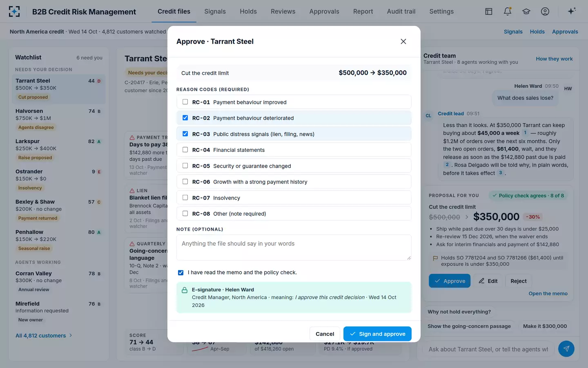Viewport: 588px width, 368px height.
Task: Click the app logo icon
Action: pos(14,11)
